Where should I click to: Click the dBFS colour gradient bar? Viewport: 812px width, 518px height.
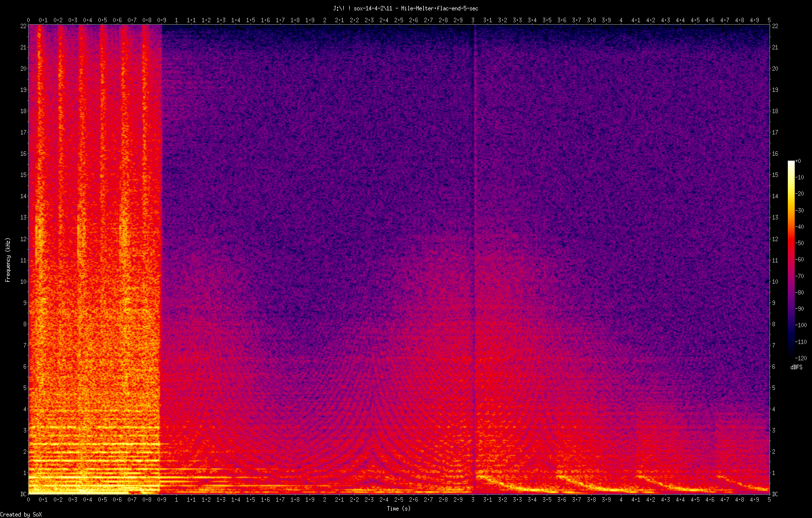(x=791, y=259)
